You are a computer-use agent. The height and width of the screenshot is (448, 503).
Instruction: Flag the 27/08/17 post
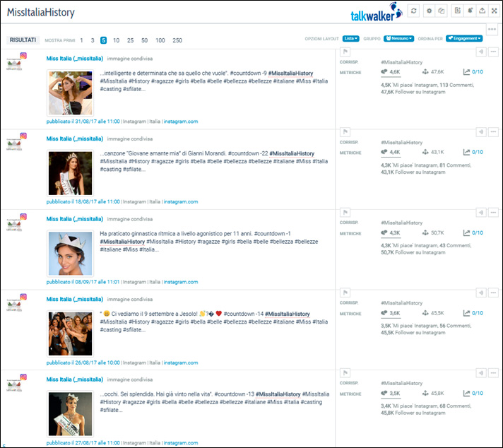click(345, 372)
